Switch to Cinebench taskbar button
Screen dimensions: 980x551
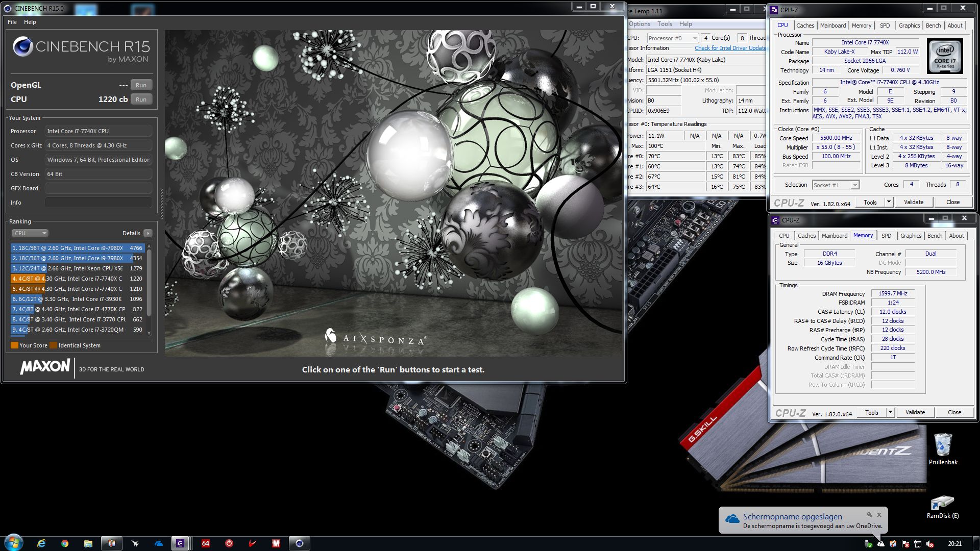(300, 543)
